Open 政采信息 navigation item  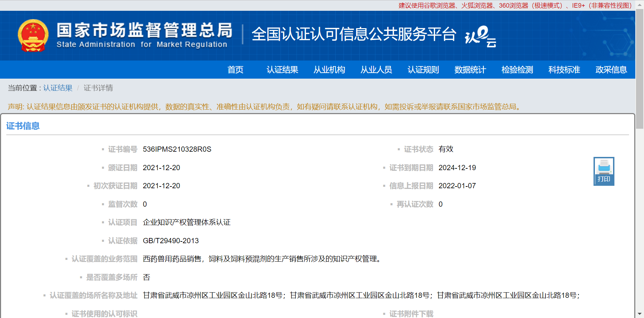(x=611, y=70)
